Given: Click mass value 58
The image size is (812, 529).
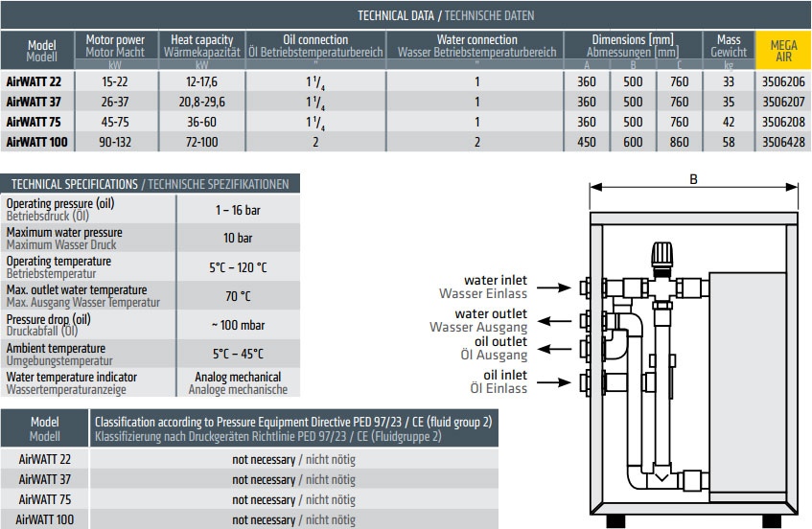Looking at the screenshot, I should click(729, 143).
